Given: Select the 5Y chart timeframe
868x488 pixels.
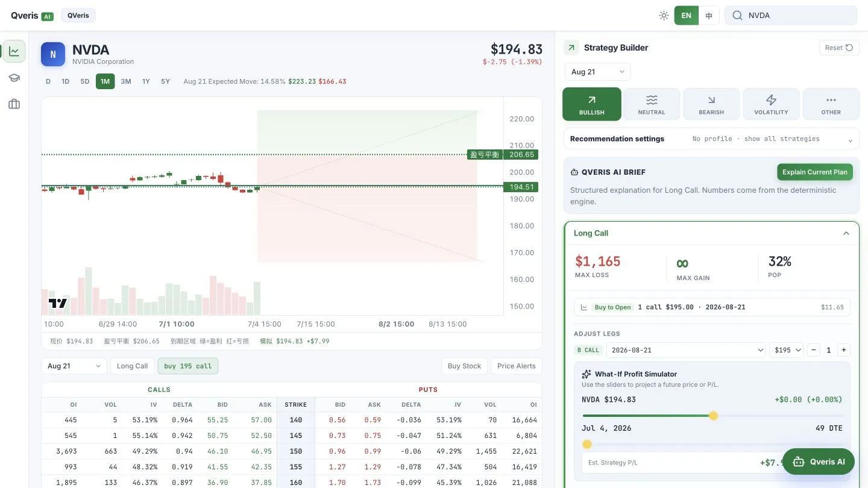Looking at the screenshot, I should [166, 81].
